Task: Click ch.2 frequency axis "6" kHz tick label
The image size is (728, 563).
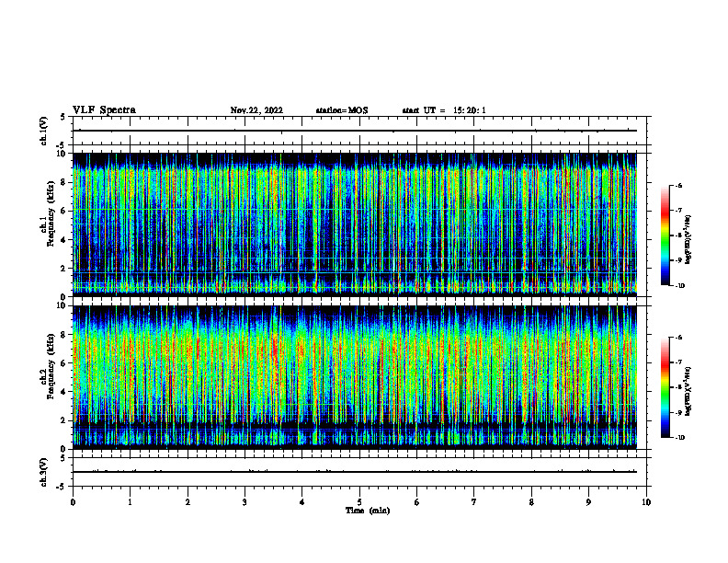Action: [x=64, y=363]
